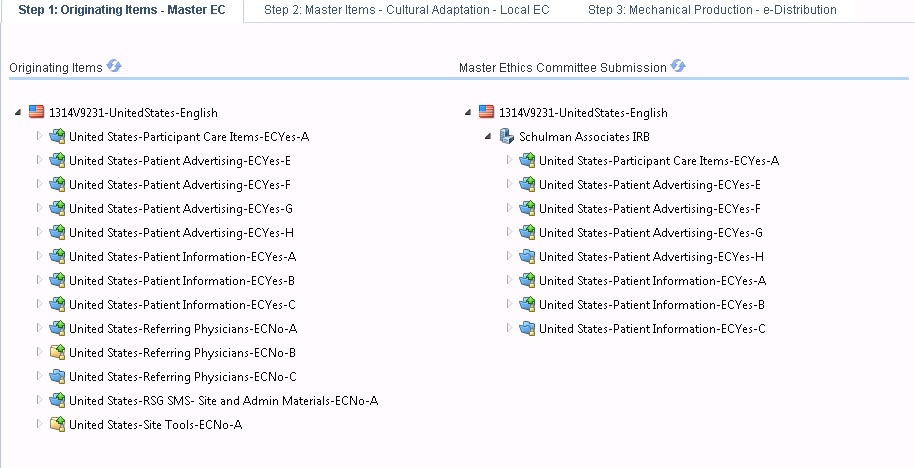Viewport: 915px width, 468px height.
Task: Click folder icon of left Participant Care Items-ECYes-A
Action: point(57,137)
